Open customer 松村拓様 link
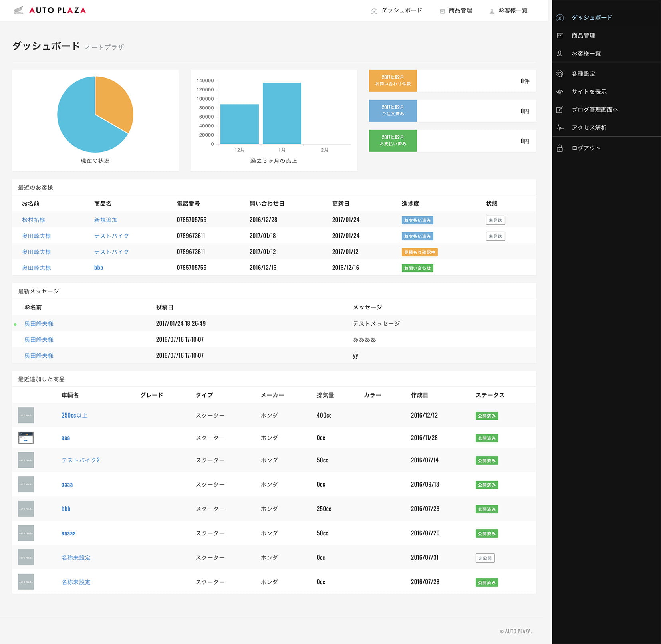The image size is (661, 644). coord(34,220)
